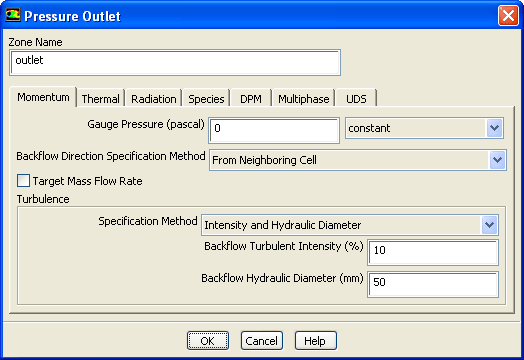
Task: Click the Cancel button
Action: 262,341
